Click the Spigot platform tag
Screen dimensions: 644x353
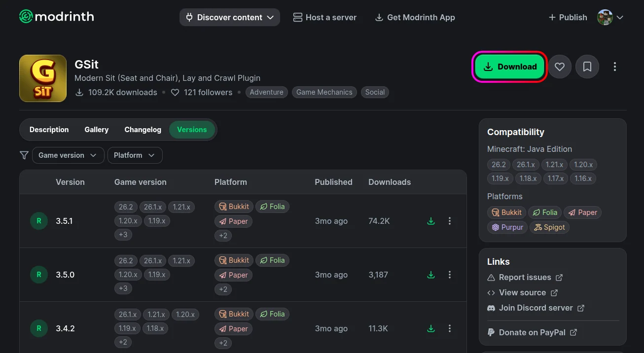pyautogui.click(x=550, y=227)
